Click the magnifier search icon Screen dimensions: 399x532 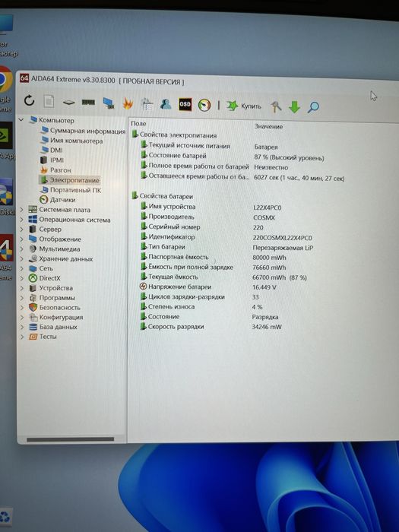pos(313,108)
